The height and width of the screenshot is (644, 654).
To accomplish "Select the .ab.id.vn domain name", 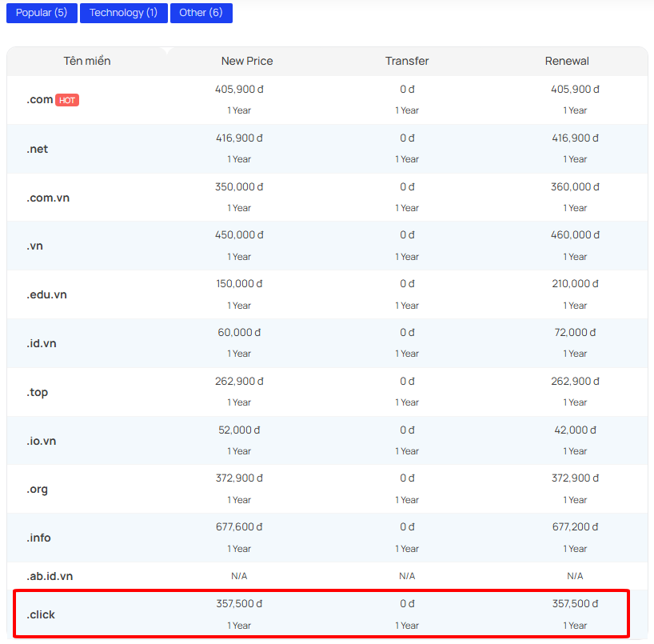I will click(x=50, y=576).
